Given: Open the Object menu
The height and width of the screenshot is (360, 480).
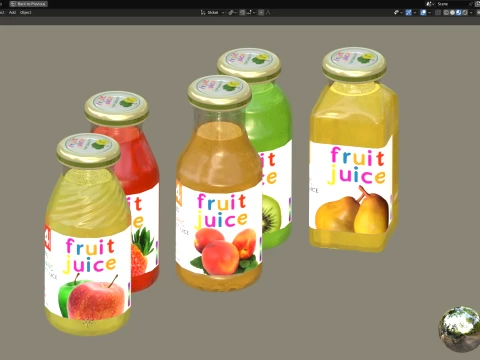Looking at the screenshot, I should [x=25, y=13].
